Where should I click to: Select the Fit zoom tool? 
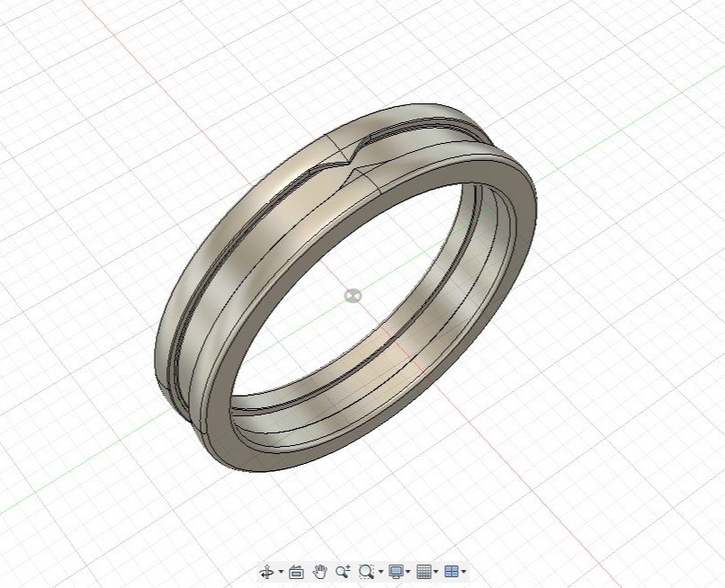365,571
